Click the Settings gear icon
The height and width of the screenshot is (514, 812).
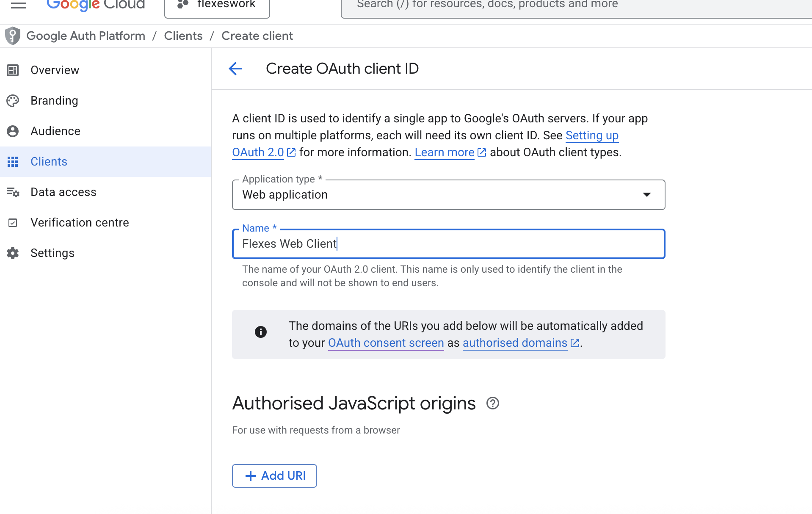coord(13,253)
